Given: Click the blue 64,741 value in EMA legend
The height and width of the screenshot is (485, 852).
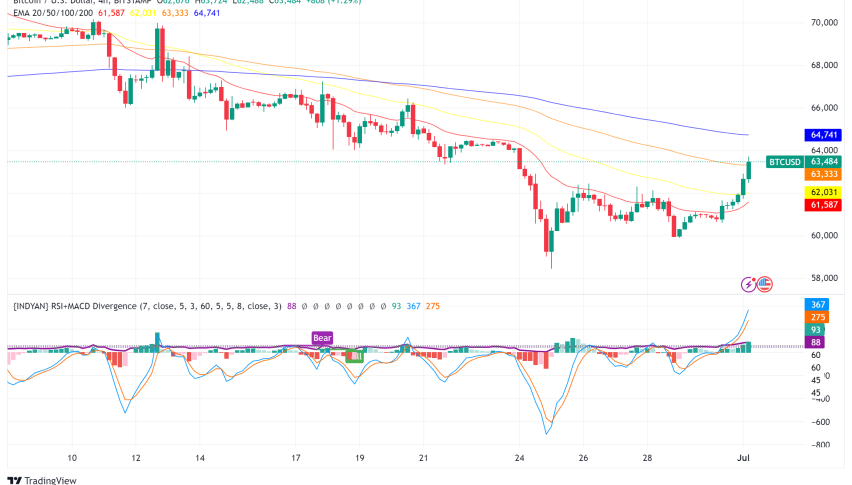Looking at the screenshot, I should click(207, 12).
